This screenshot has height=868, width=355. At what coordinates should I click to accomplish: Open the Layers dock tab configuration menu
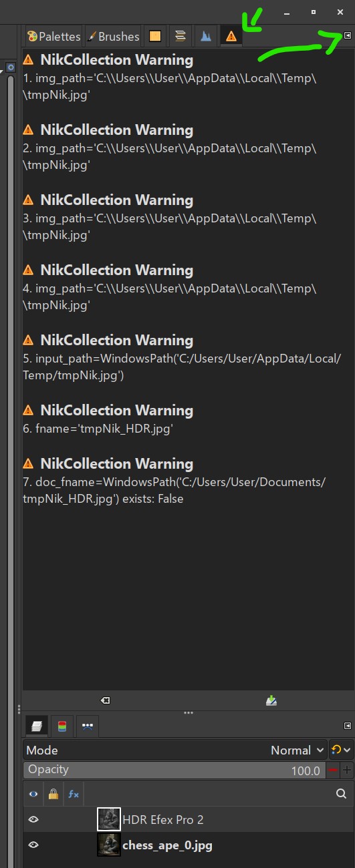pyautogui.click(x=348, y=725)
